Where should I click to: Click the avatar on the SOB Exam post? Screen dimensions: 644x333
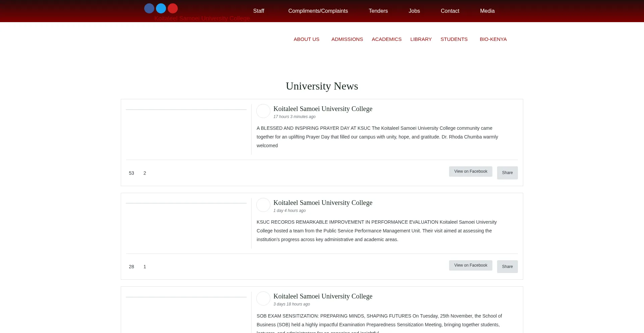263,298
